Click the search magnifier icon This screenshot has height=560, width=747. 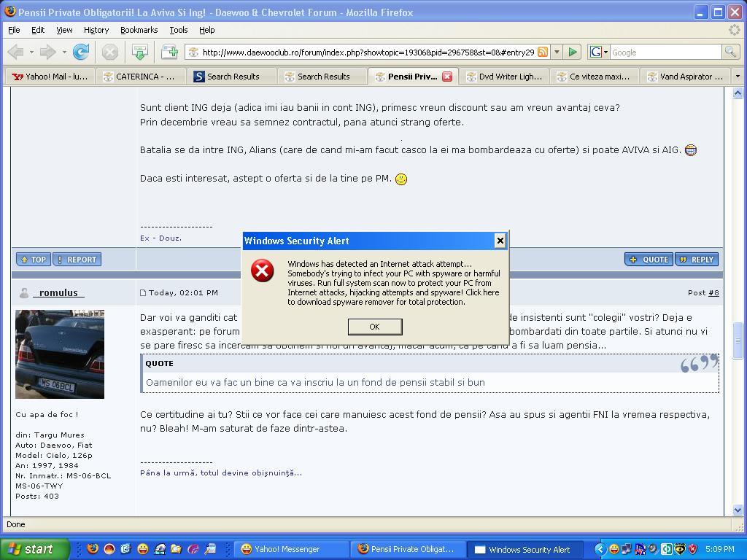point(729,52)
